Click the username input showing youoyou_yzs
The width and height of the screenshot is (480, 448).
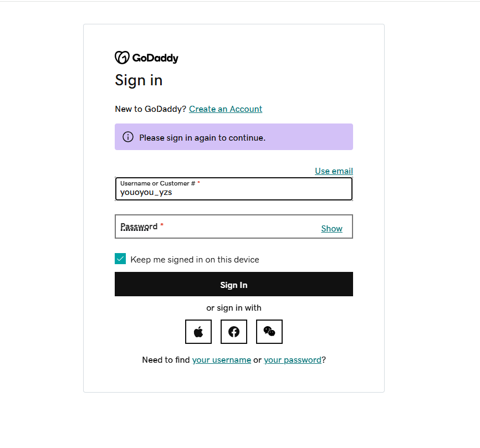tap(233, 192)
